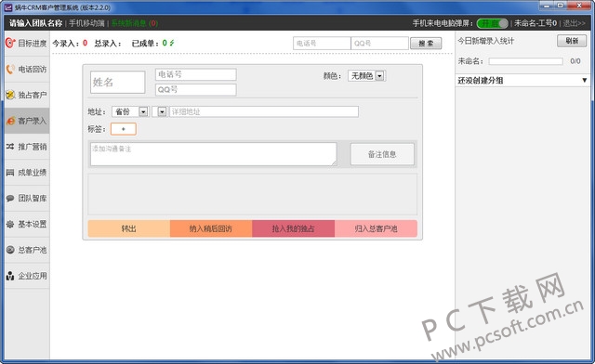Open 成单业绩 sidebar icon
Image resolution: width=595 pixels, height=364 pixels.
tap(10, 173)
